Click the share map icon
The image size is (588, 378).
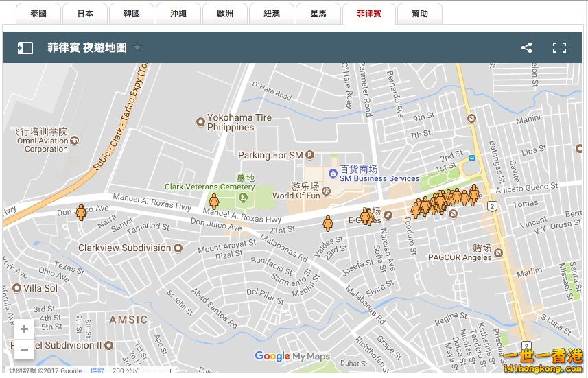click(x=526, y=47)
